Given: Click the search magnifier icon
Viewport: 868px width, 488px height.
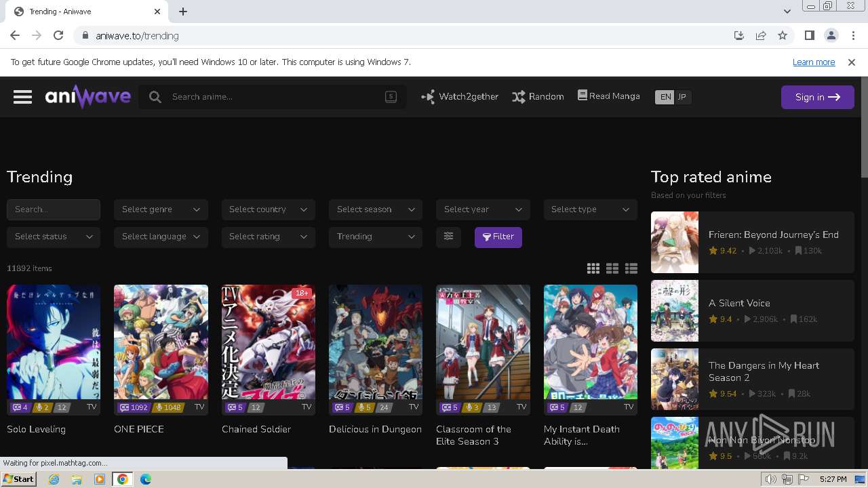Looking at the screenshot, I should [x=155, y=97].
